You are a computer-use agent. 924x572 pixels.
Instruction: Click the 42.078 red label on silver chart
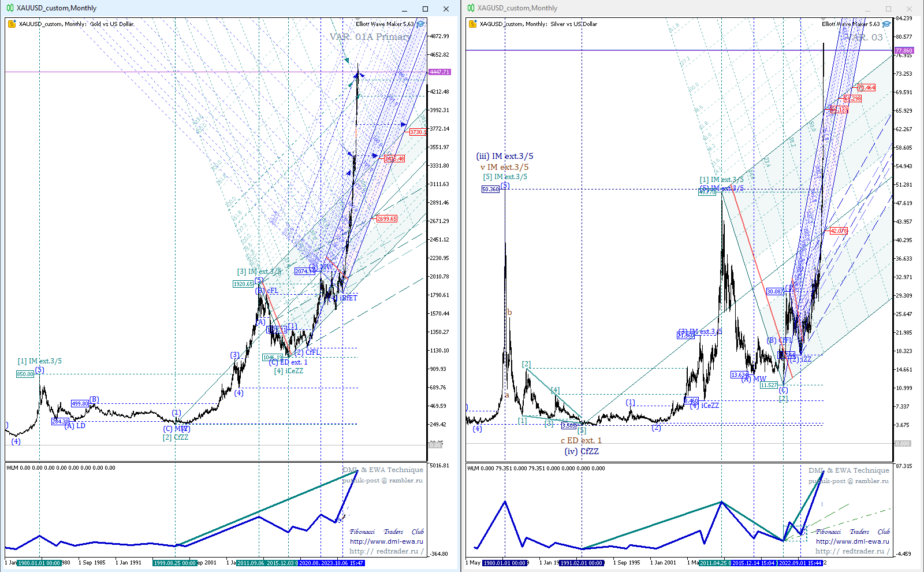(x=839, y=231)
